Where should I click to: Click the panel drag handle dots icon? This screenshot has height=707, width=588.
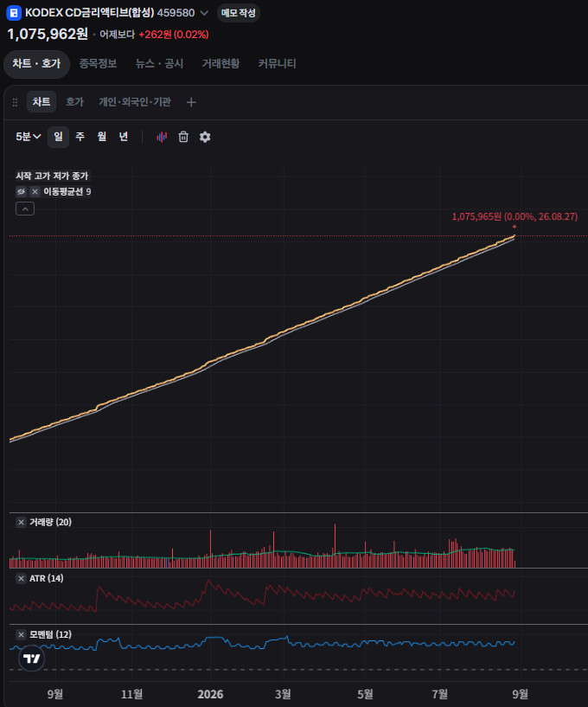point(15,102)
